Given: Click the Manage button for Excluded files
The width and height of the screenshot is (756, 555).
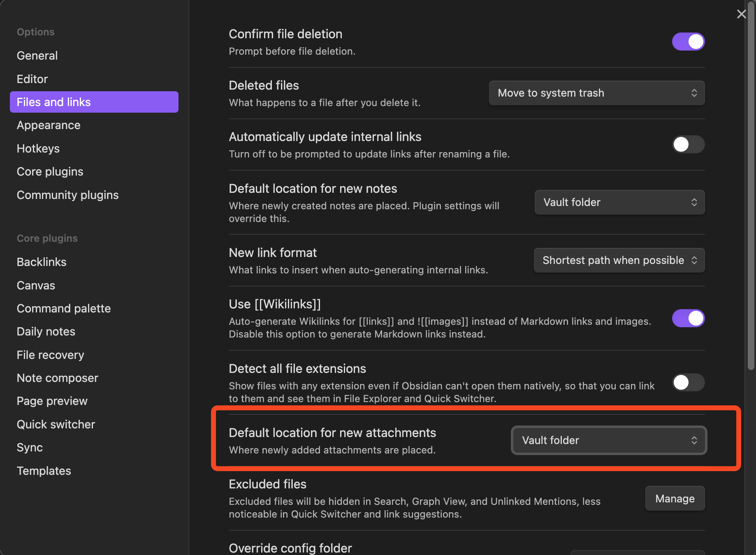Looking at the screenshot, I should click(675, 499).
